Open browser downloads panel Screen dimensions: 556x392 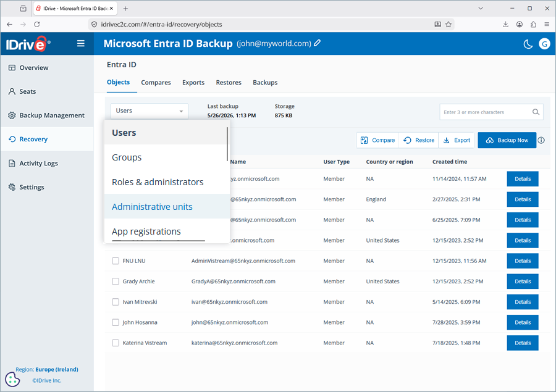(x=505, y=24)
